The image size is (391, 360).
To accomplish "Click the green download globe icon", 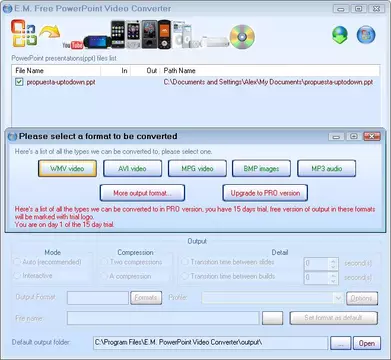I will tap(340, 35).
